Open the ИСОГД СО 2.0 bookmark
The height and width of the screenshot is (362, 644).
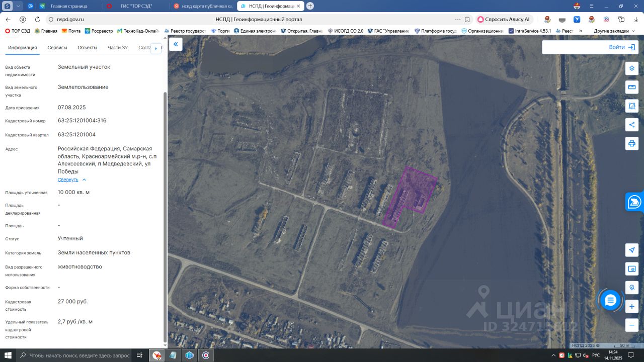[x=345, y=31]
